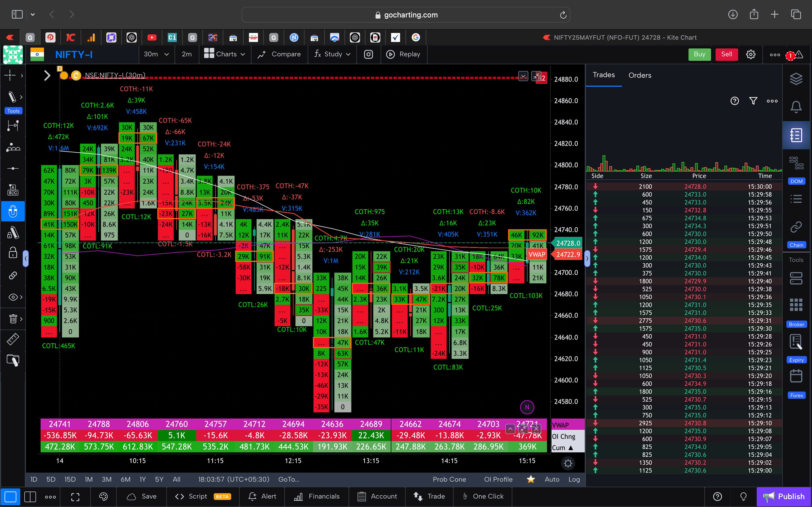812x507 pixels.
Task: Click the browser address bar showing gocharting.com
Action: 406,14
